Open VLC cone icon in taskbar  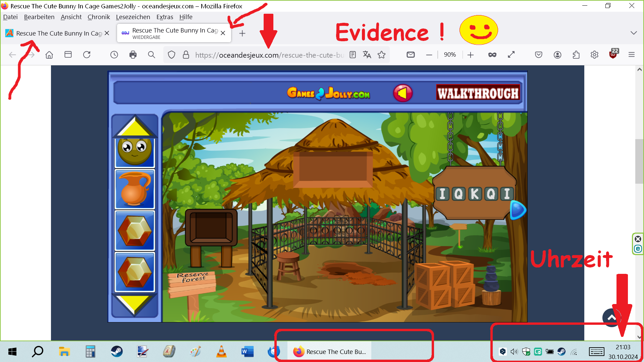click(x=221, y=351)
